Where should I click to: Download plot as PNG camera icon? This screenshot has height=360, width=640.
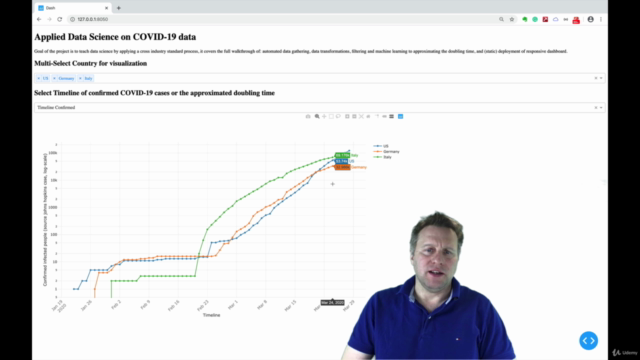point(308,116)
